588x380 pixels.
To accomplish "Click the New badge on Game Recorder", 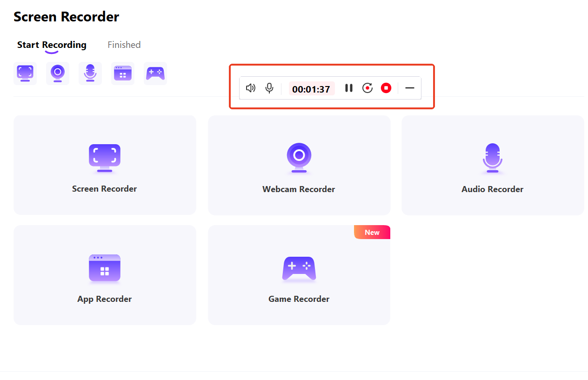I will 372,232.
